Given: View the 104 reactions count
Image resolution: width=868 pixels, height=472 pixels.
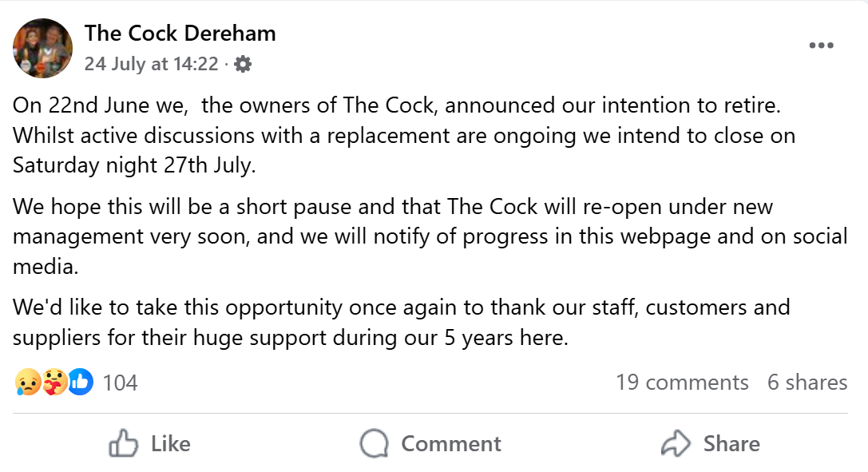Looking at the screenshot, I should [x=121, y=383].
